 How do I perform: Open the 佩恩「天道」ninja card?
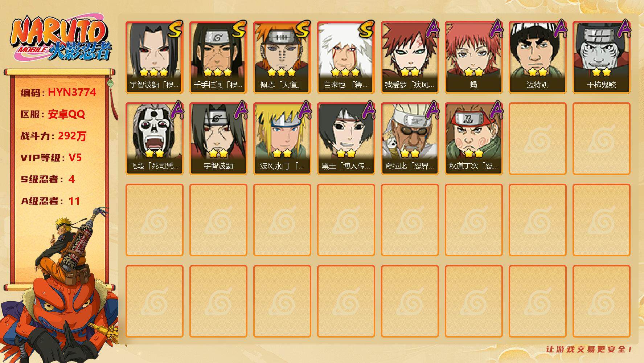click(x=282, y=57)
